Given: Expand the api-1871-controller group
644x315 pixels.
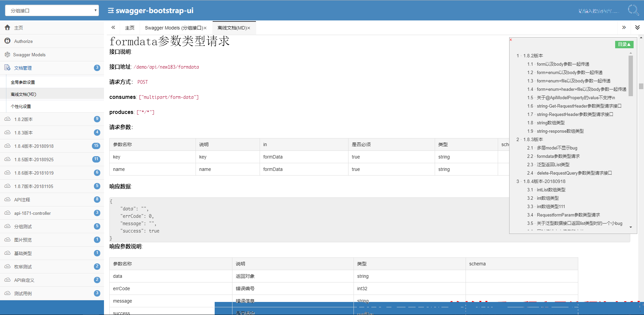Looking at the screenshot, I should click(x=52, y=213).
